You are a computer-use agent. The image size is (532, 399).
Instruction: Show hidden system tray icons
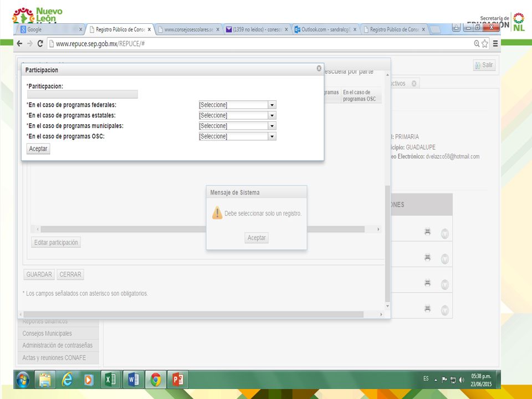pyautogui.click(x=436, y=380)
